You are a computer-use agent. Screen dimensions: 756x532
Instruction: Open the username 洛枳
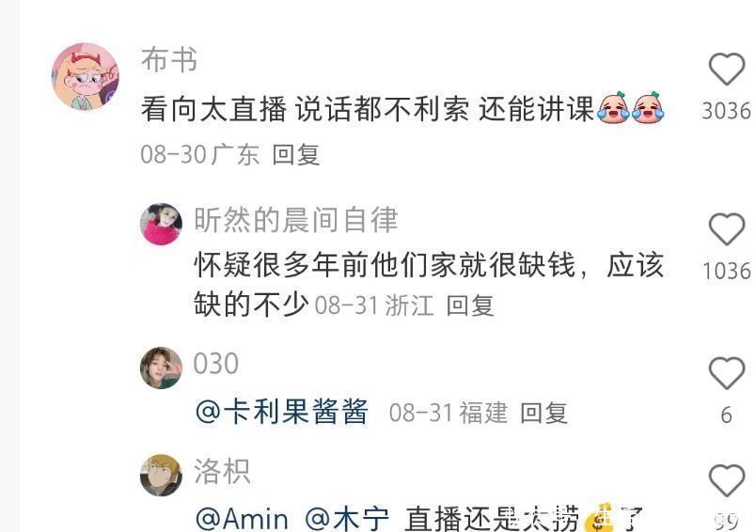pos(222,471)
